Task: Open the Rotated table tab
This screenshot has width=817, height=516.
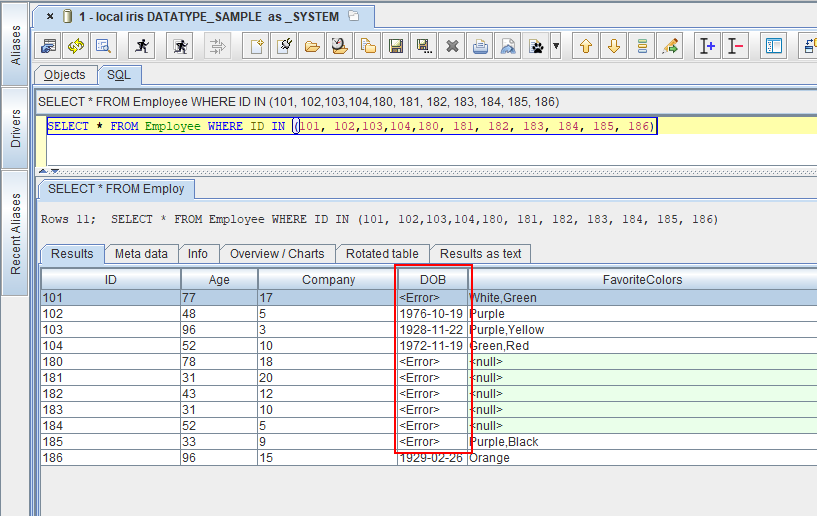Action: (383, 254)
